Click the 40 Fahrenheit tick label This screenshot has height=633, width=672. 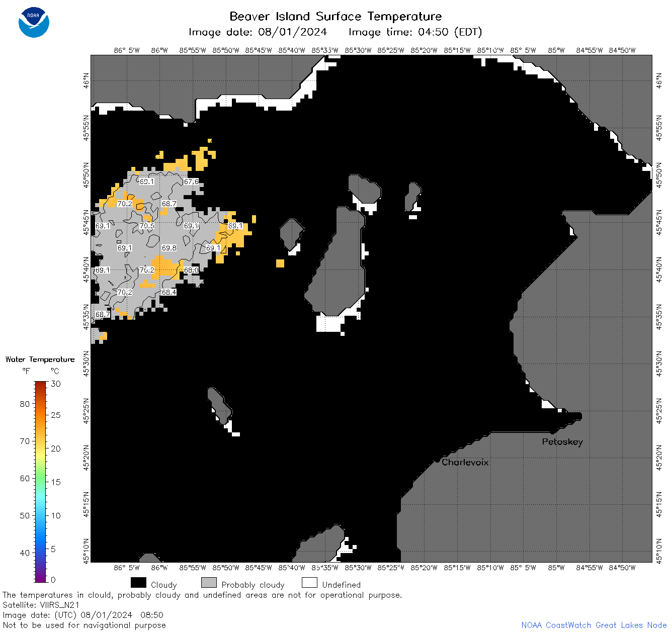pos(25,553)
